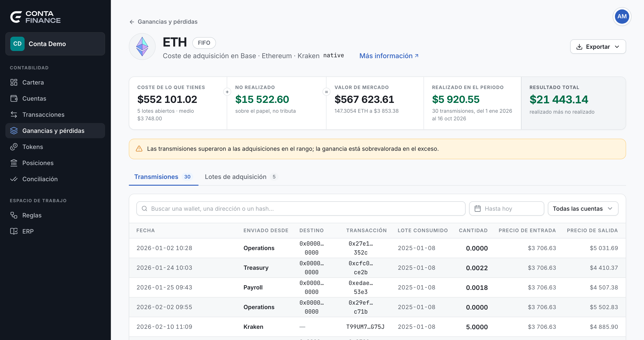
Task: Click the FIFO method badge
Action: 204,43
